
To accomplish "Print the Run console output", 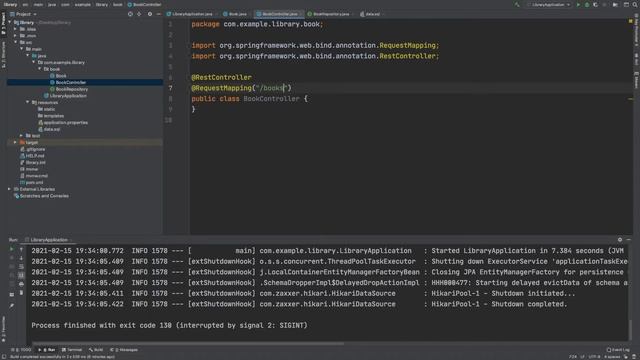I will [21, 284].
